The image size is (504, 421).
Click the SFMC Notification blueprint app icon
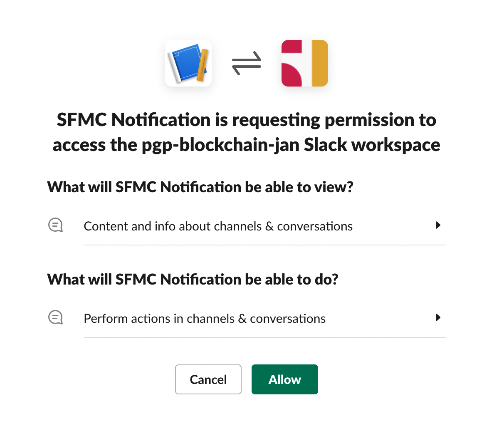point(188,63)
